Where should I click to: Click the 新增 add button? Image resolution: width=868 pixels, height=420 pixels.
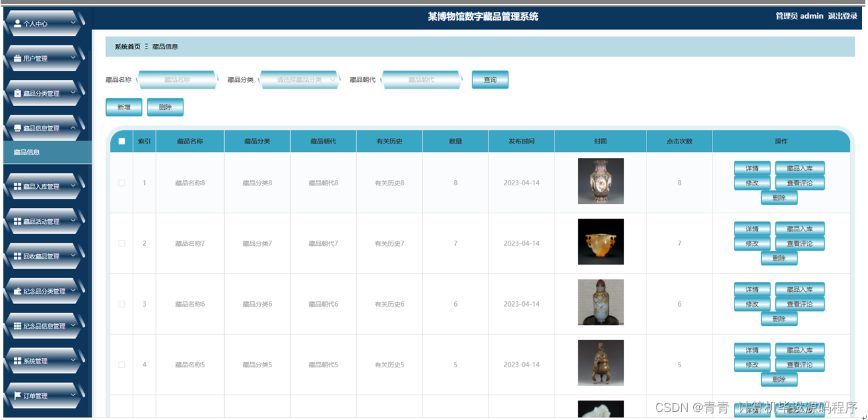[x=123, y=107]
